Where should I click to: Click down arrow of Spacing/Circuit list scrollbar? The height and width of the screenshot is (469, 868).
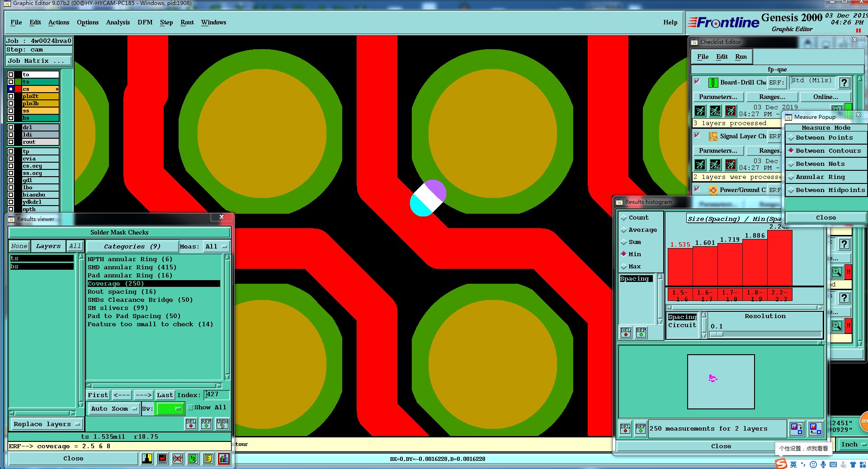tap(704, 335)
